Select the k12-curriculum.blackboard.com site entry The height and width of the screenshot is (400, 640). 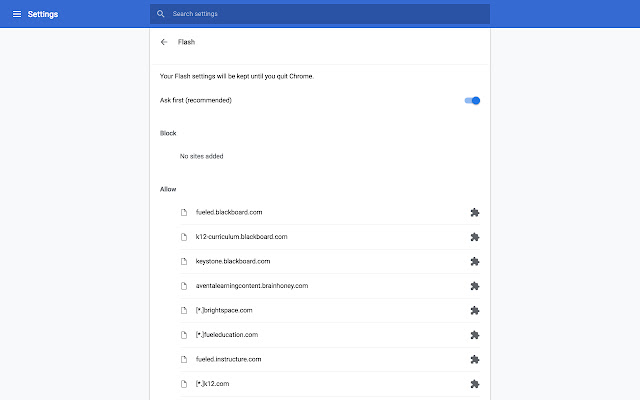click(x=241, y=237)
